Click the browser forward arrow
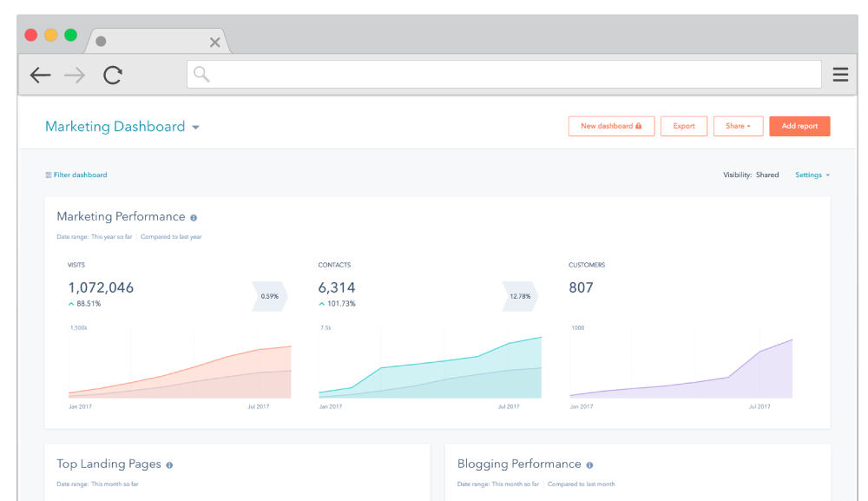 [75, 75]
